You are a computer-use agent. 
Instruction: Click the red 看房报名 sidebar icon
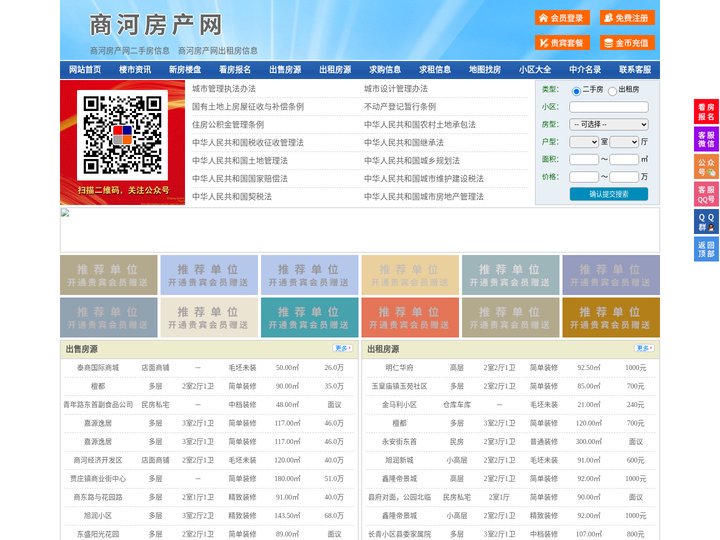pyautogui.click(x=706, y=112)
